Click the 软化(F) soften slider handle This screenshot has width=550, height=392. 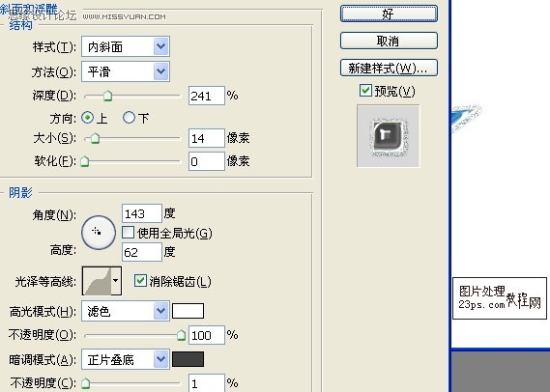[84, 161]
